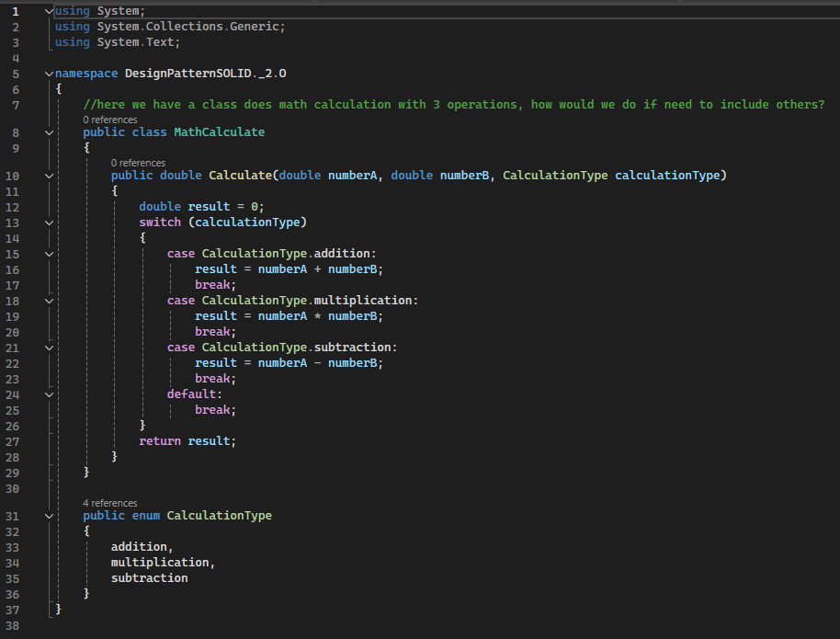The image size is (840, 639).
Task: Select line number 27 in the margin
Action: [13, 441]
